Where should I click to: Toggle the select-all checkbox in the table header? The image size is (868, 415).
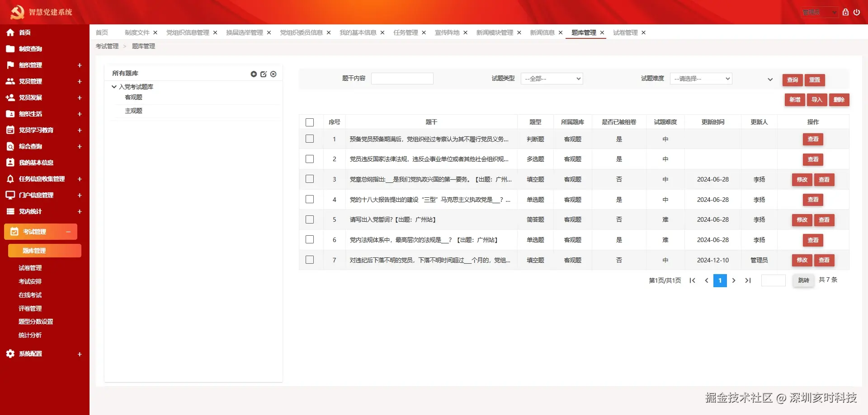[x=310, y=122]
